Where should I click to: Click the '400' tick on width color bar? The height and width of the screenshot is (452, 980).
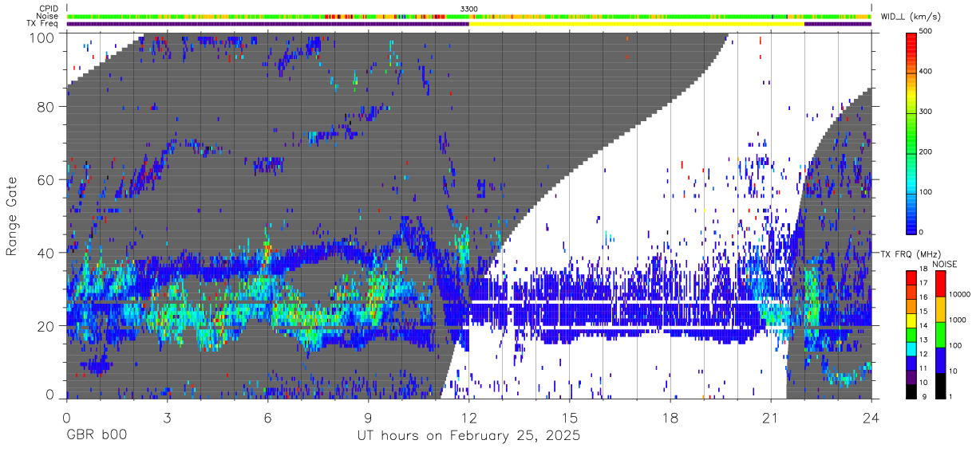coord(927,72)
